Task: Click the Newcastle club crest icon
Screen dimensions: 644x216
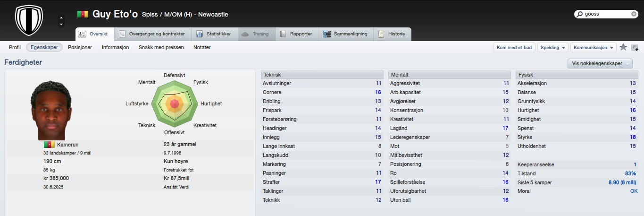Action: 29,20
